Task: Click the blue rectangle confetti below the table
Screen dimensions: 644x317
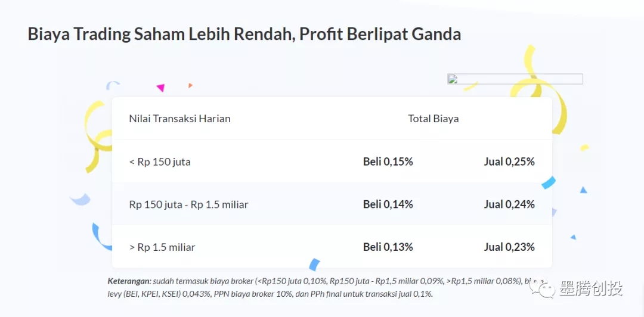Action: pos(314,264)
